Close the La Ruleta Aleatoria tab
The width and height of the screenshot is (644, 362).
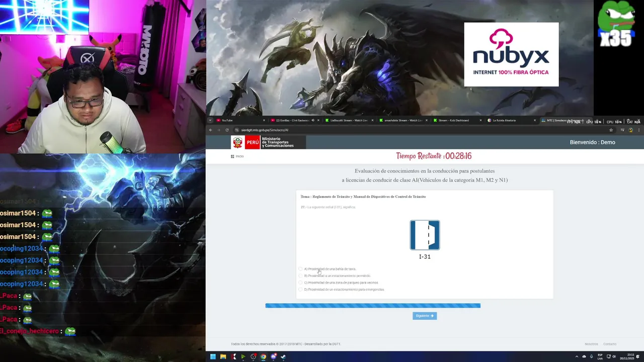(x=534, y=121)
